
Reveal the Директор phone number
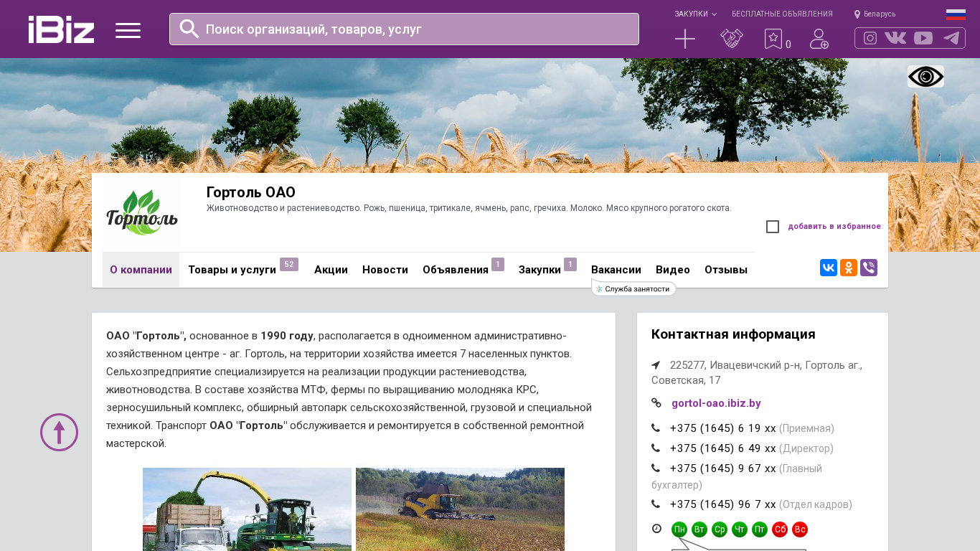pyautogui.click(x=723, y=448)
